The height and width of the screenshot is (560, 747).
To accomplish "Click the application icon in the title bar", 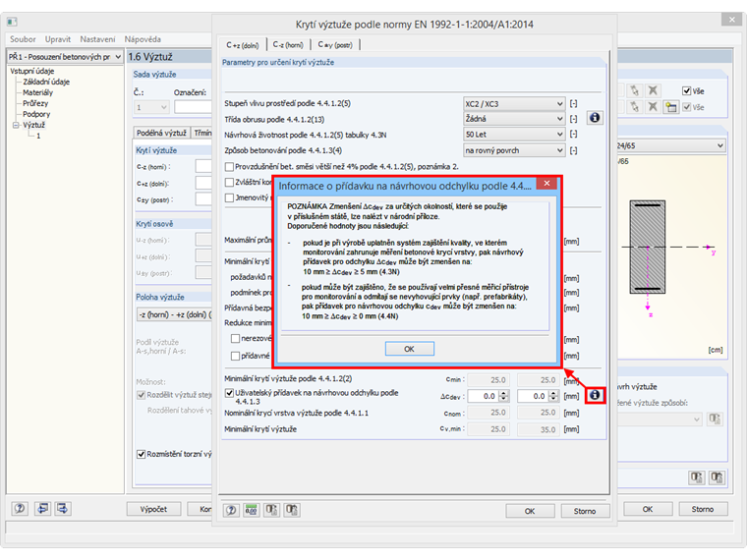I will 12,22.
